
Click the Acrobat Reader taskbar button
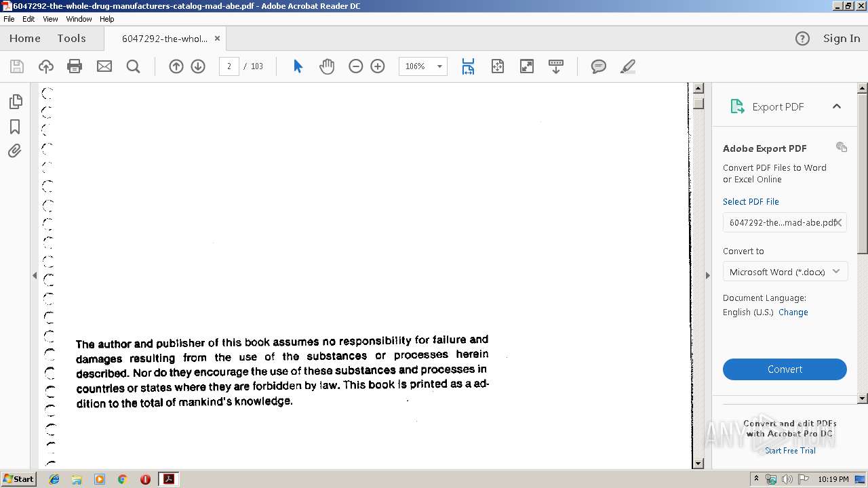168,479
